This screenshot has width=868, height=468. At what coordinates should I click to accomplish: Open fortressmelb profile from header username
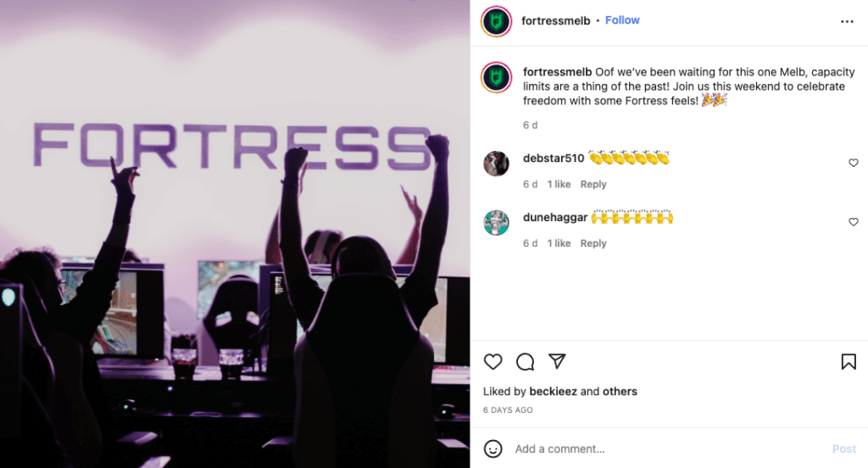(x=556, y=20)
